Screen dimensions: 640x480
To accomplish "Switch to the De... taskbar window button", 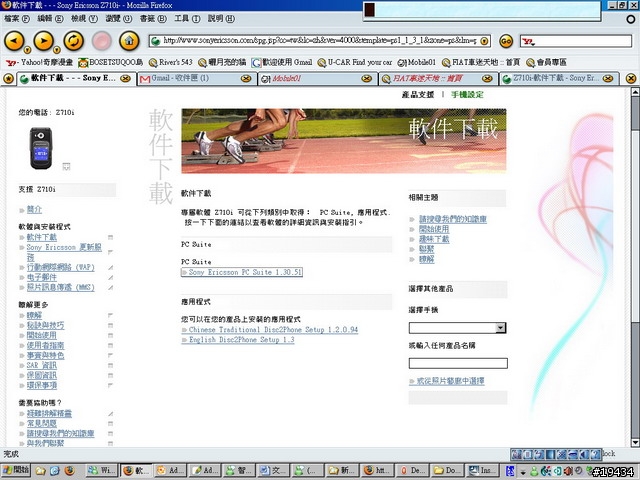I will tap(412, 470).
